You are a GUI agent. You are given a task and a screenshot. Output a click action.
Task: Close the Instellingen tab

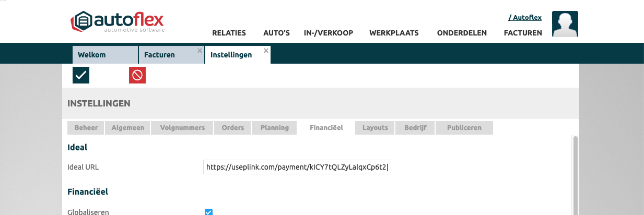[266, 51]
